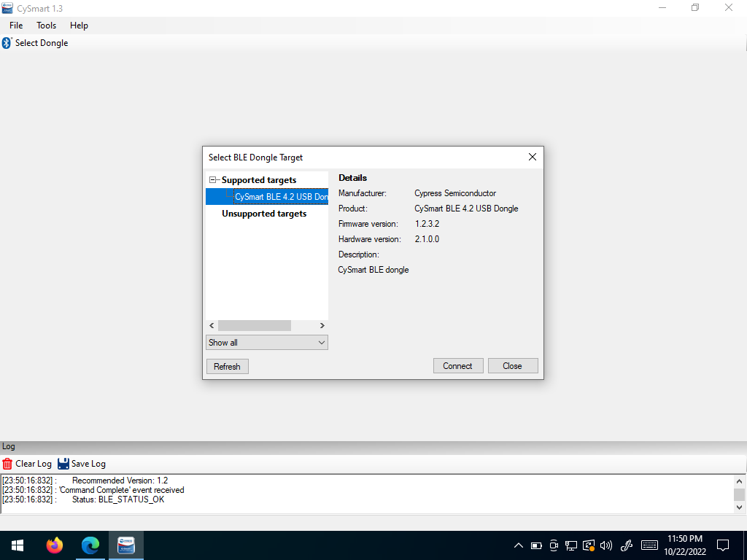Viewport: 747px width, 560px height.
Task: Open the Tools menu
Action: point(46,26)
